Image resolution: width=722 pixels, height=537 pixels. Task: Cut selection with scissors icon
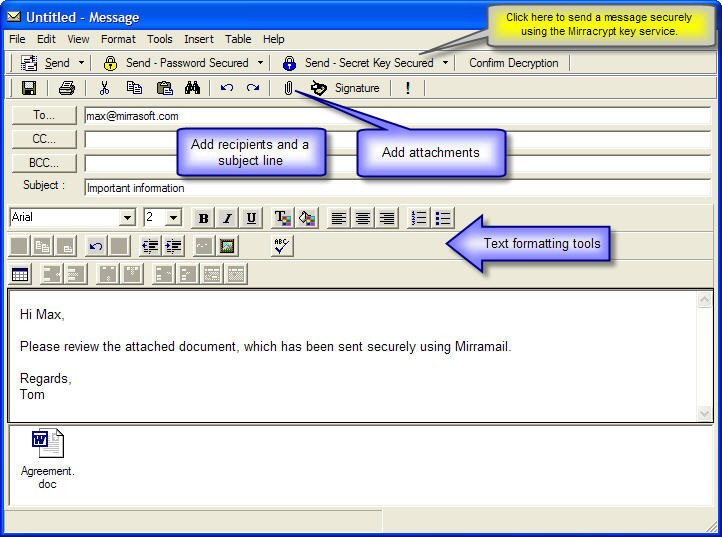coord(105,88)
